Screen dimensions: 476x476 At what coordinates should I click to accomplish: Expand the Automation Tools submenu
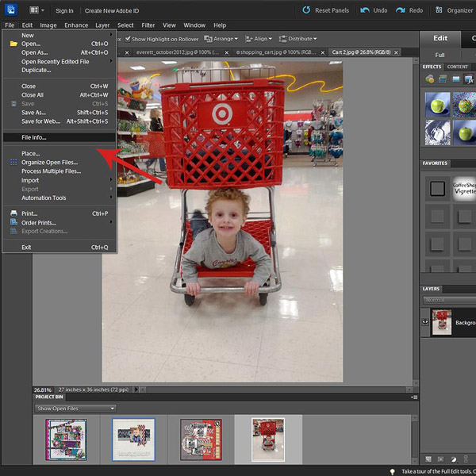111,198
